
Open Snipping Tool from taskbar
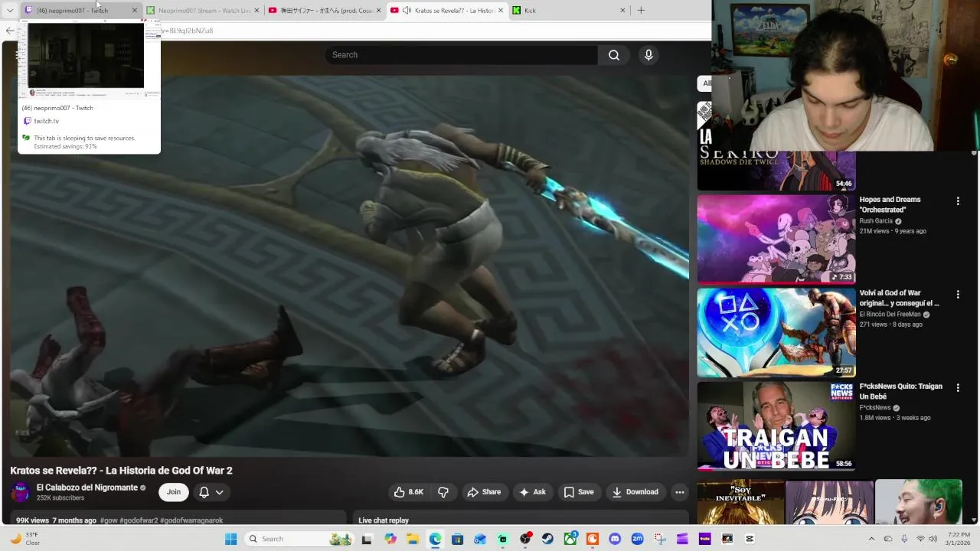coord(660,539)
